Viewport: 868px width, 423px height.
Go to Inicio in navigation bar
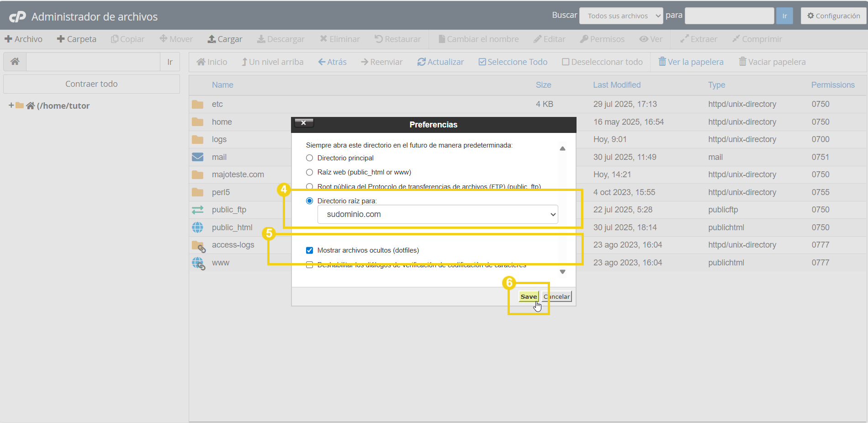(212, 62)
